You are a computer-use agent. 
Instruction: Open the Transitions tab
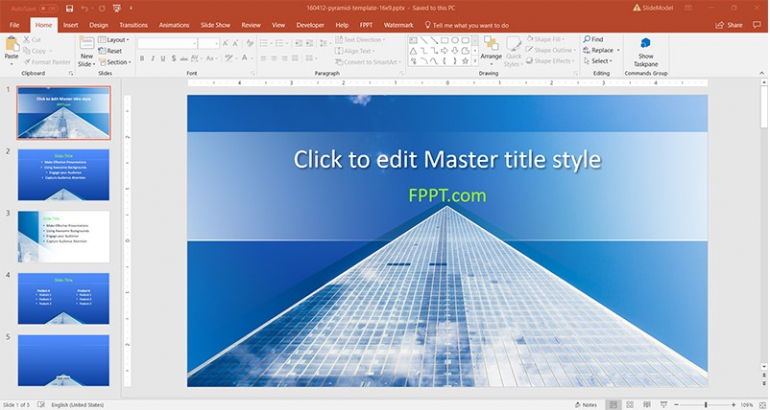click(133, 24)
